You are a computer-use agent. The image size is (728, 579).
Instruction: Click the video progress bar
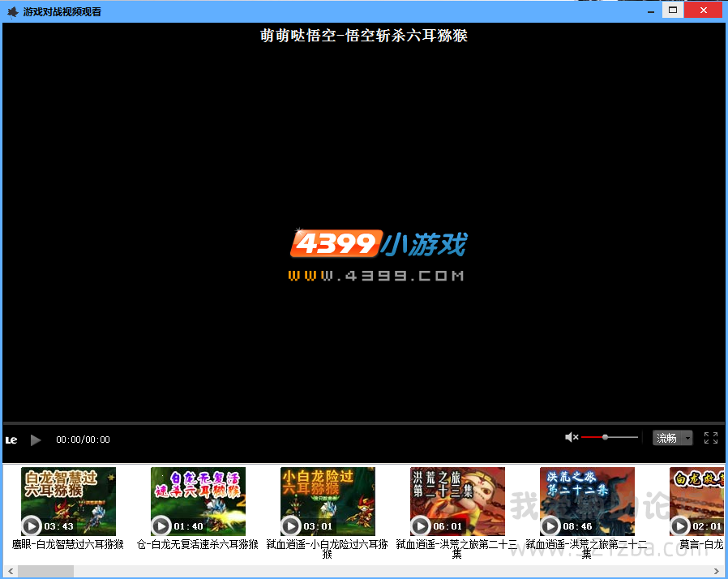(x=363, y=423)
